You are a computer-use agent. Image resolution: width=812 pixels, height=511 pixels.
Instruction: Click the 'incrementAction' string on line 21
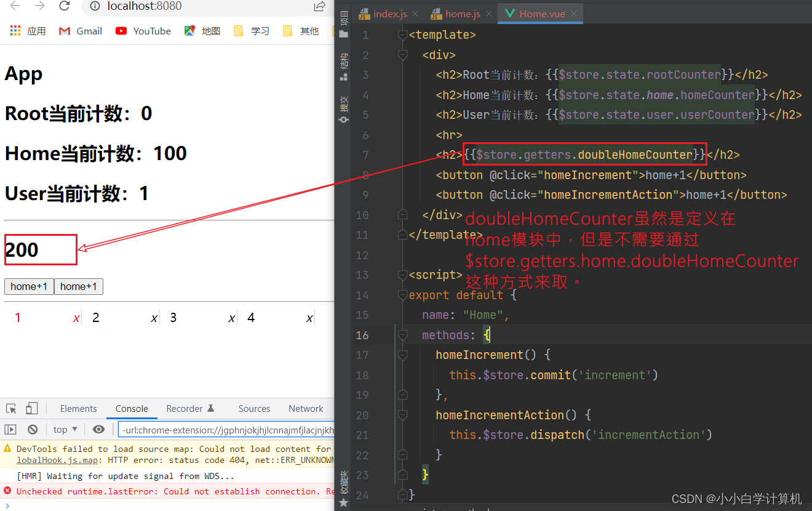[648, 435]
